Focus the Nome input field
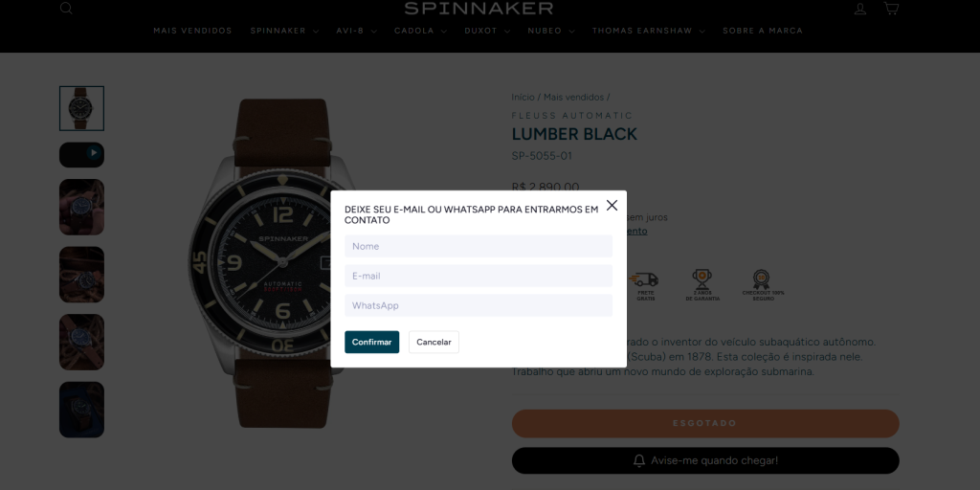Screen dimensions: 980x490 479,246
